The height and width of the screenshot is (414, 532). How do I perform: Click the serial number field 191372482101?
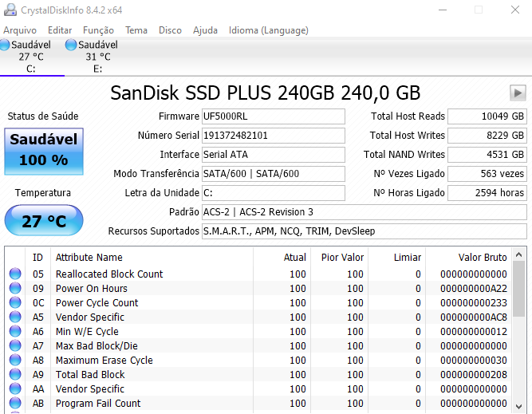[274, 136]
